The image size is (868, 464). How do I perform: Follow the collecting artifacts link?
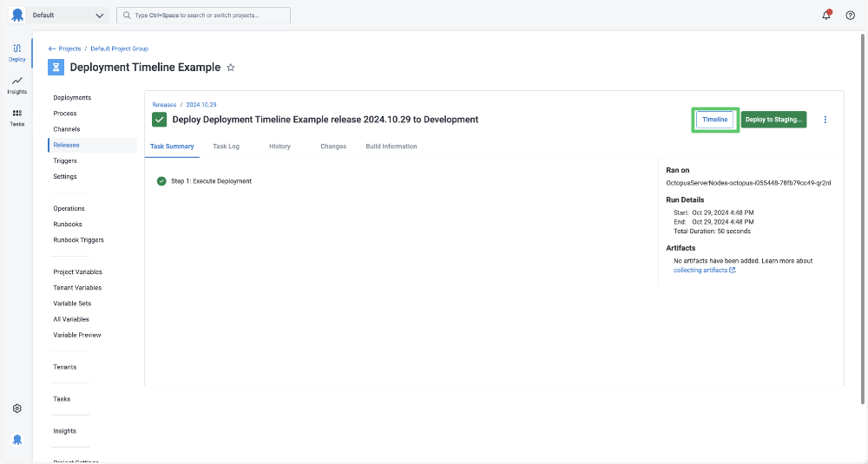tap(704, 271)
